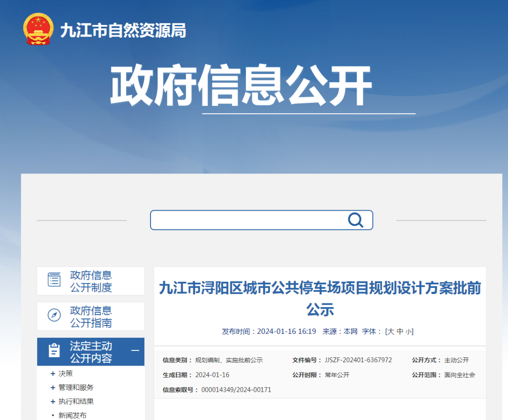Click the national emblem logo
The image size is (508, 420).
pos(38,29)
